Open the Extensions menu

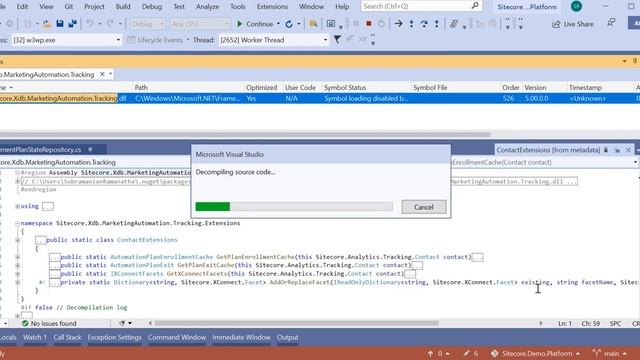coord(272,7)
